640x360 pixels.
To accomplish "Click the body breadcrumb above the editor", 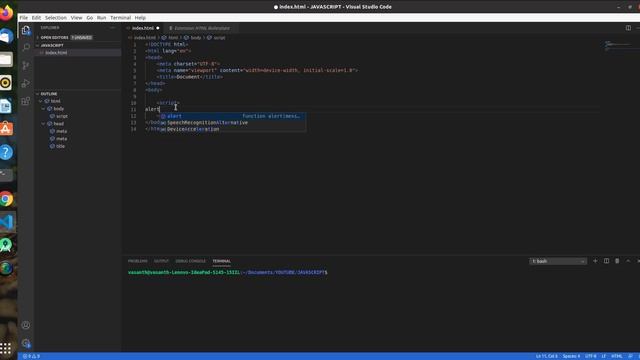I will coord(196,38).
